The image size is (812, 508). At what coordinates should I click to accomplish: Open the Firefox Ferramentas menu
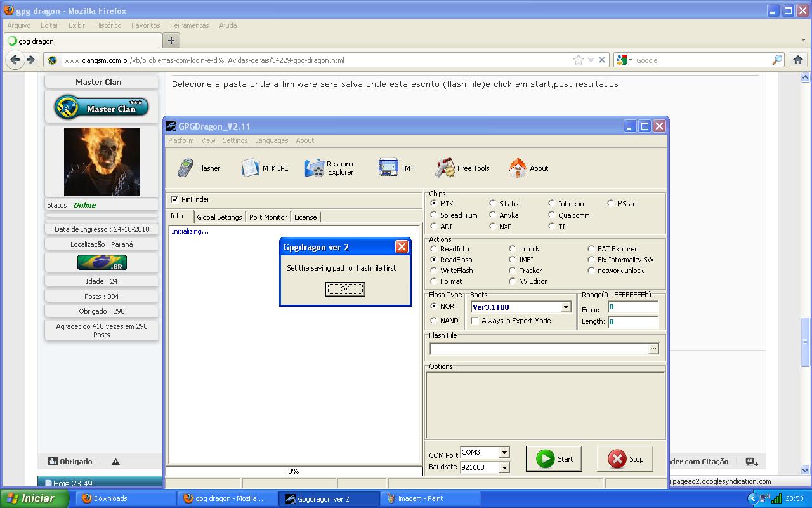[x=189, y=25]
